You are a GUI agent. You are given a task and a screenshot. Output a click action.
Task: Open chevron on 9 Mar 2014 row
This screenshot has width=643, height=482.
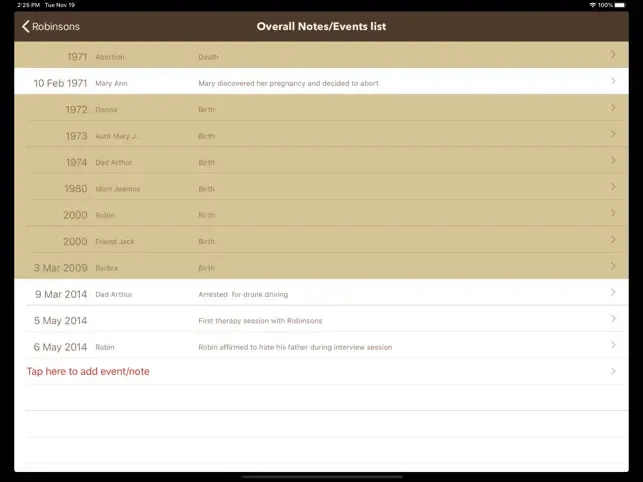[613, 292]
